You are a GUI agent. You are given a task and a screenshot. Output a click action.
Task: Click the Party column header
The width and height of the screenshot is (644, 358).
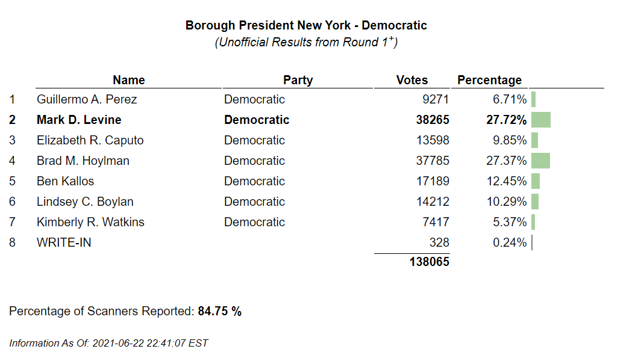[298, 80]
